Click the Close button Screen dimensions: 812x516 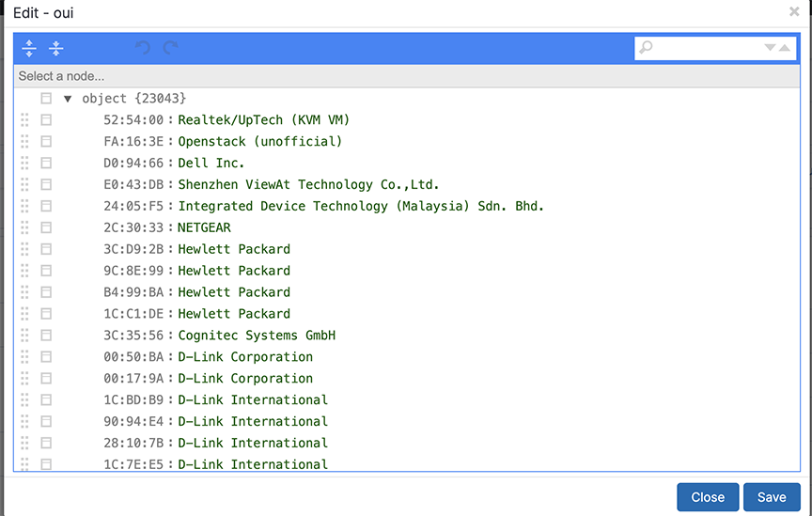click(x=708, y=497)
